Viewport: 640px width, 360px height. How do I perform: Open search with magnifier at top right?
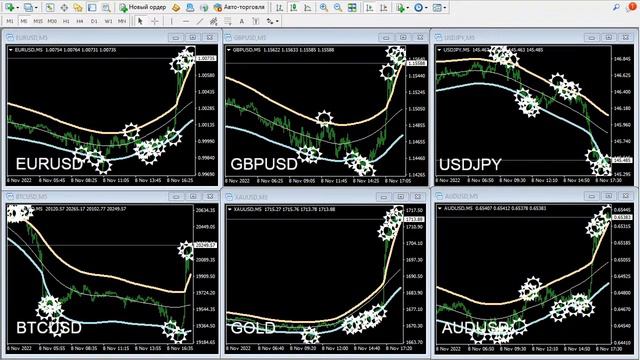pos(616,7)
